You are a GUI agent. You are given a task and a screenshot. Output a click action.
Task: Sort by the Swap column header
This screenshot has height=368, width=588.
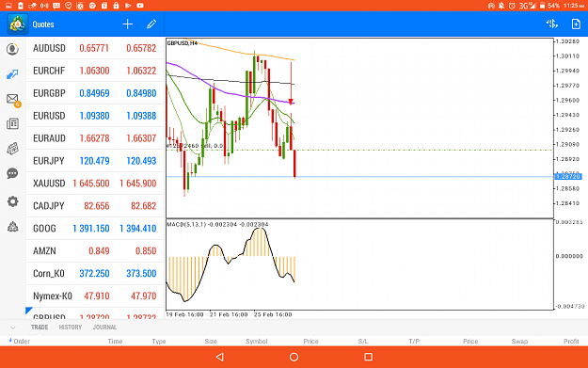519,341
